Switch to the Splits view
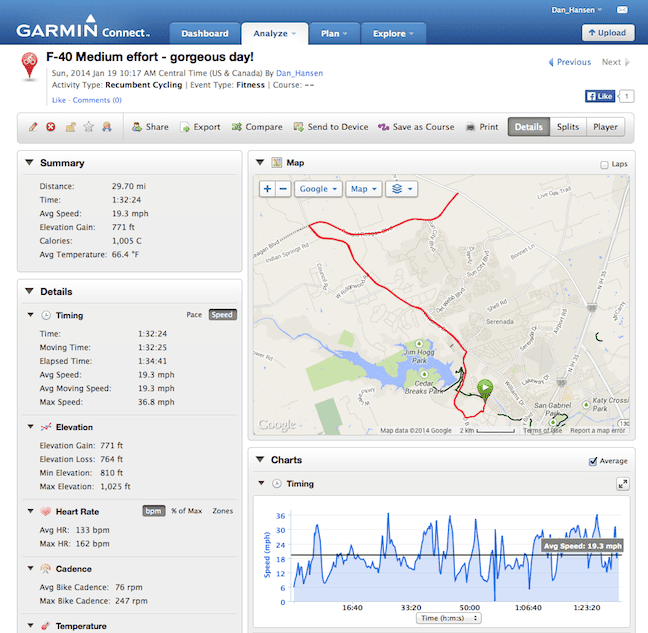 [567, 127]
